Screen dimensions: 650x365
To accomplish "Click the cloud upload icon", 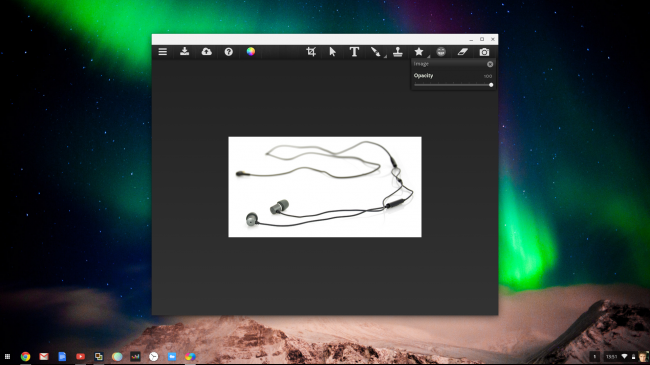I will coord(206,51).
